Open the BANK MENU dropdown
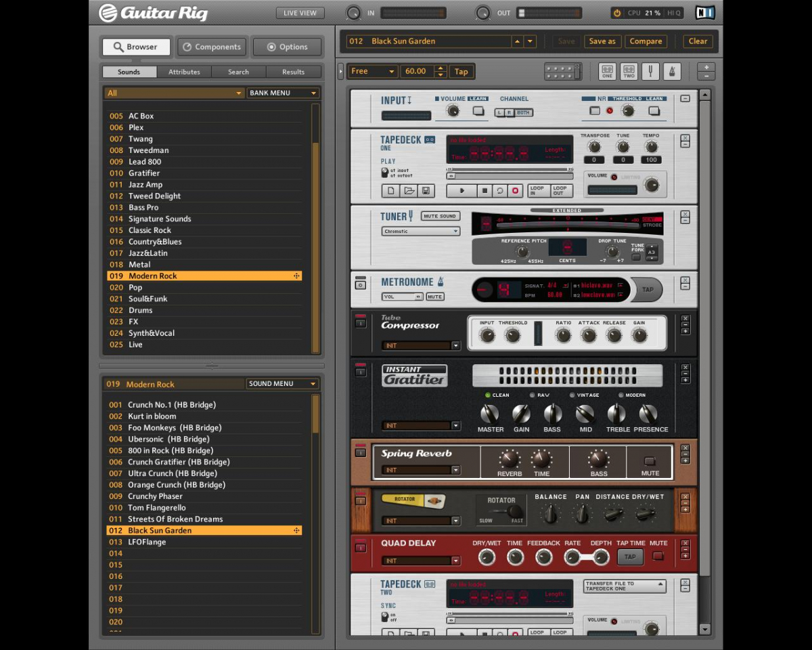The width and height of the screenshot is (812, 650). [284, 92]
